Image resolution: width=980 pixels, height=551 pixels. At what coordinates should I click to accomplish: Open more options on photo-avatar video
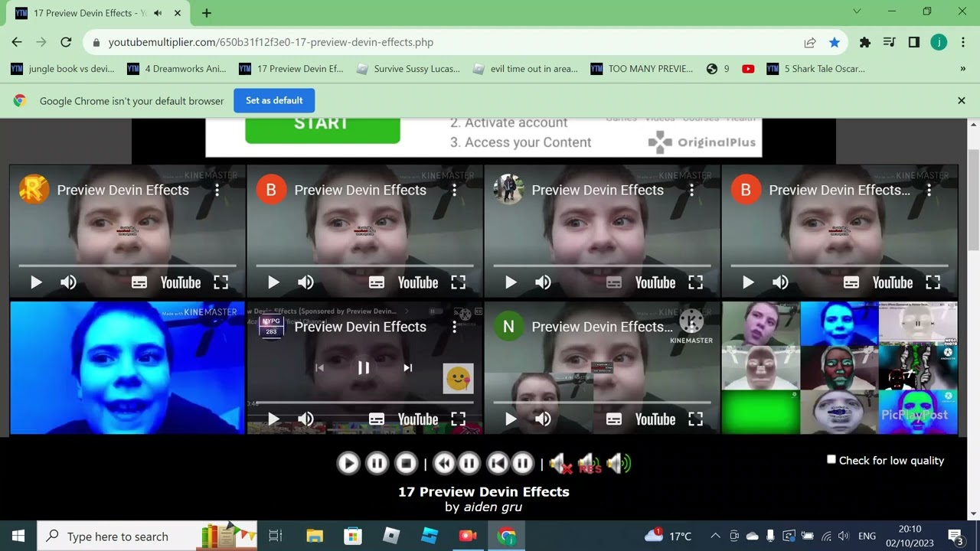tap(691, 190)
